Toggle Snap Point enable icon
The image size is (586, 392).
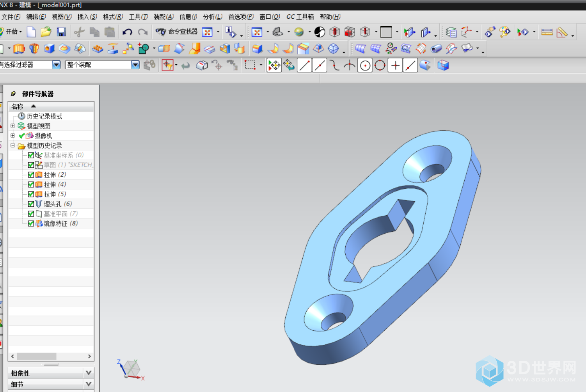(x=274, y=65)
